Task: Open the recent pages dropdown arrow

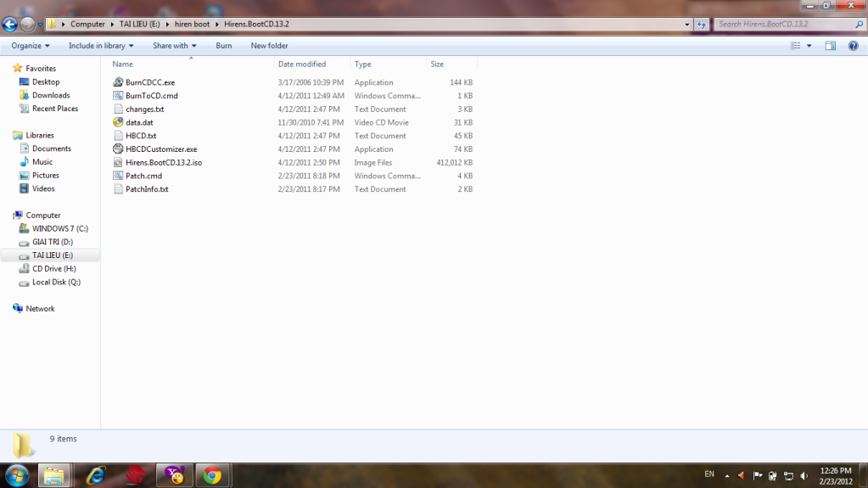Action: 40,25
